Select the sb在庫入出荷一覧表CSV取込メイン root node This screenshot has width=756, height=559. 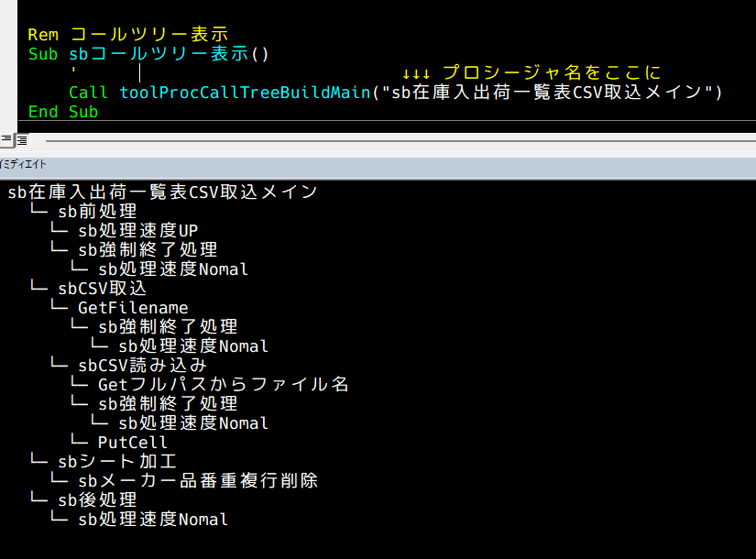click(160, 192)
